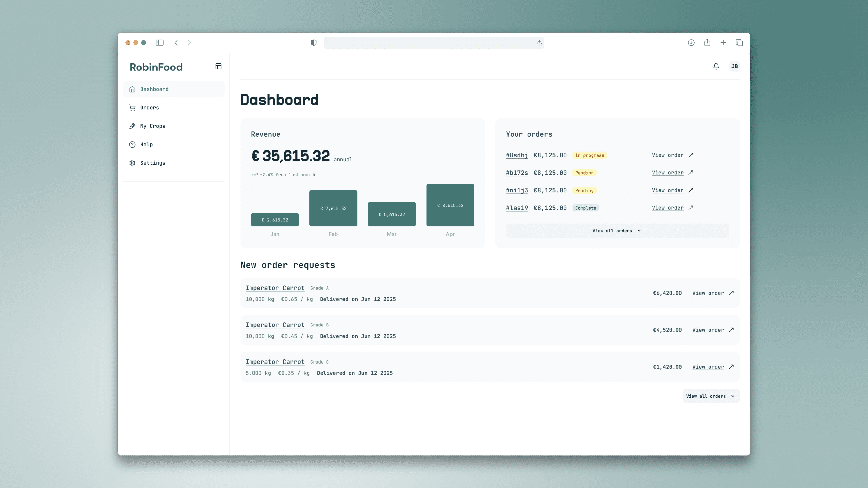Image resolution: width=868 pixels, height=488 pixels.
Task: Click arrow icon beside #las19 View order
Action: (691, 208)
